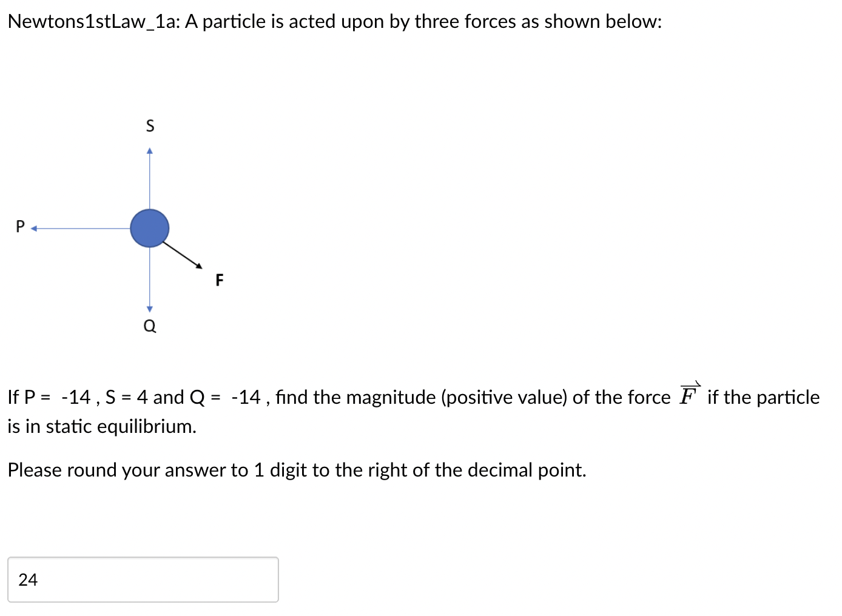This screenshot has height=616, width=842.
Task: Select the value -14 assigned to P
Action: [78, 397]
